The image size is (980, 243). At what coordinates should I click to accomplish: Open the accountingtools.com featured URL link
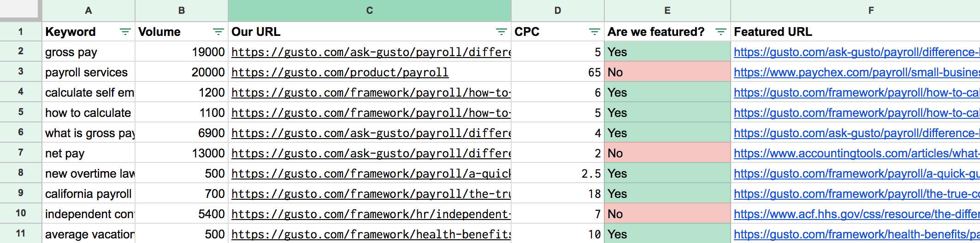[x=856, y=153]
